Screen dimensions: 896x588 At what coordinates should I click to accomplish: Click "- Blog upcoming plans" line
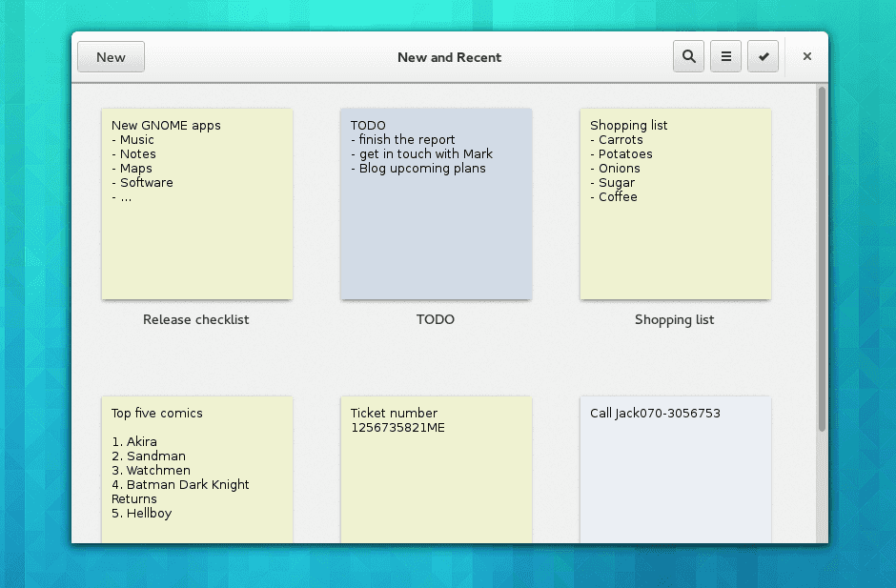[x=418, y=169]
